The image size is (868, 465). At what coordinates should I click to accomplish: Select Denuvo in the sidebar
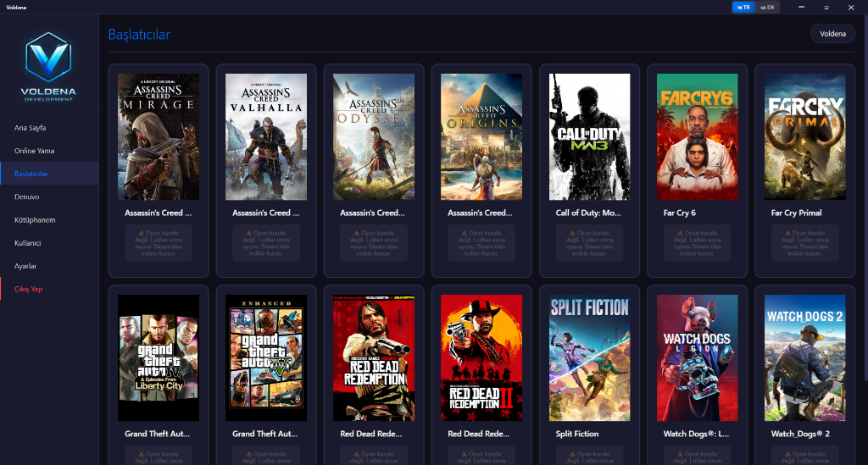click(x=27, y=197)
